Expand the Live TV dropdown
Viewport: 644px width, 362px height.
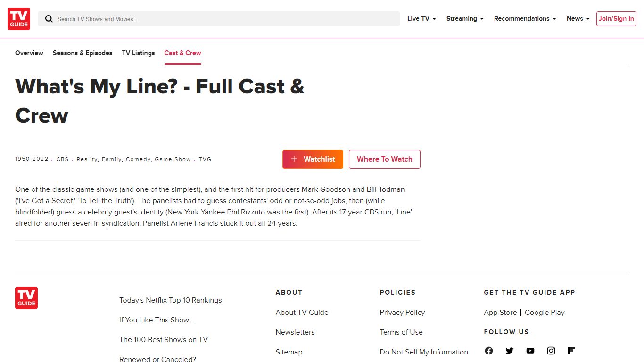(421, 19)
